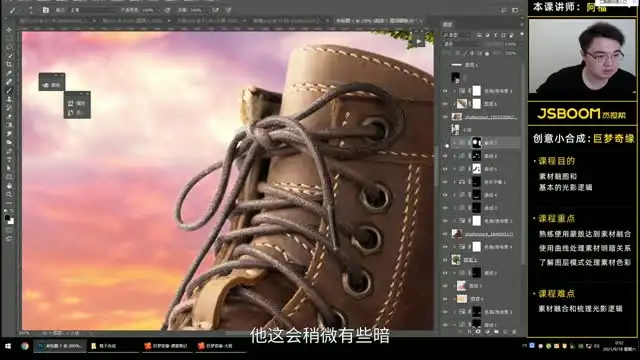The image size is (640, 360).
Task: Add a layer style with the fx icon
Action: [x=470, y=332]
